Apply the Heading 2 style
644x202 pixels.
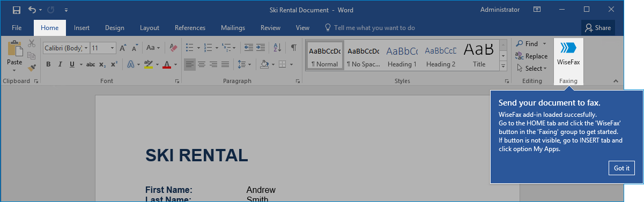(441, 56)
